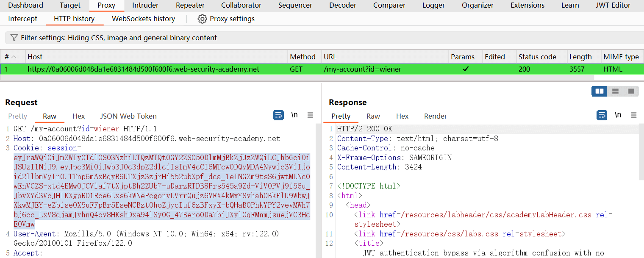Open the hamburger menu in the Response panel
644x258 pixels.
coord(634,115)
